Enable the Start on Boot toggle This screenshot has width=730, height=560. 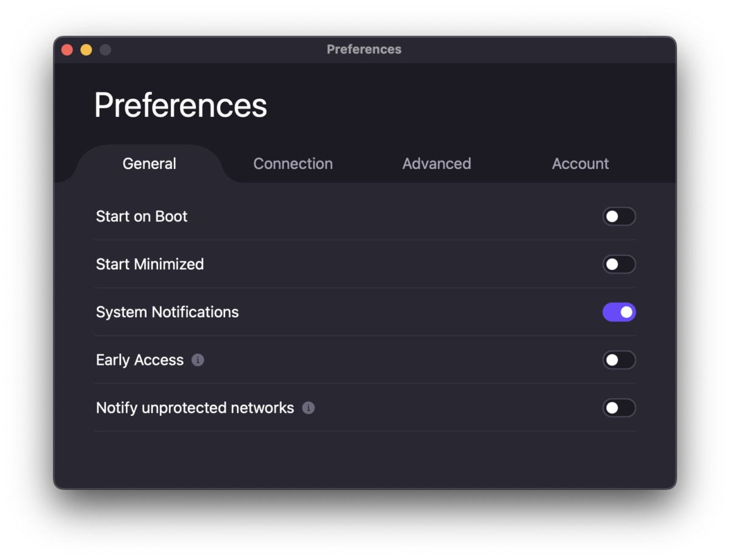click(619, 216)
